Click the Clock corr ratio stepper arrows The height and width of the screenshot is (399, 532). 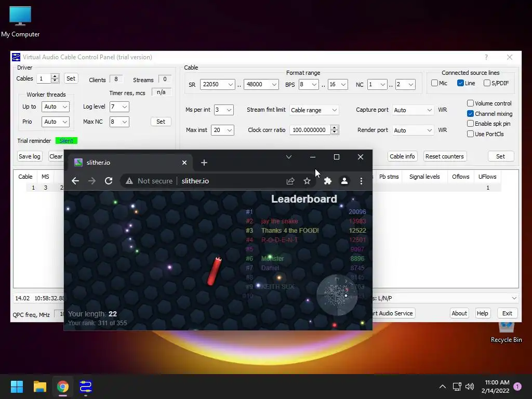click(x=335, y=129)
